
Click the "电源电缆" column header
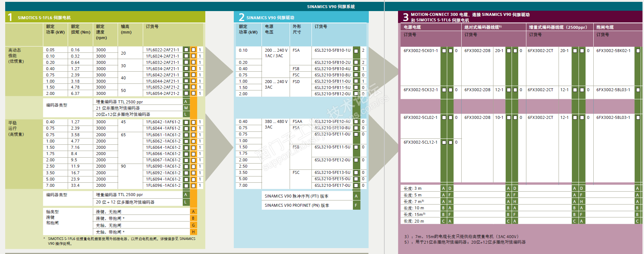coord(412,27)
